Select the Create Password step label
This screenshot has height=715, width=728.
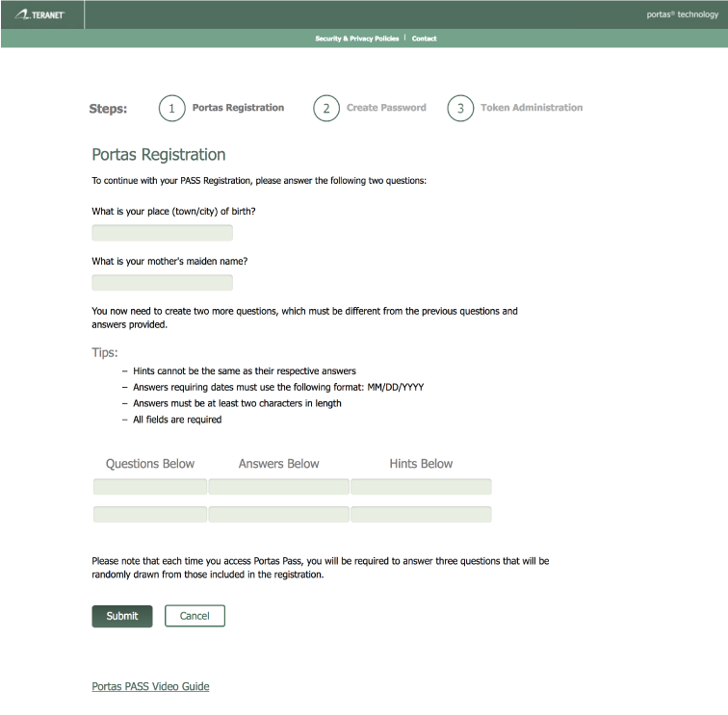pos(386,108)
